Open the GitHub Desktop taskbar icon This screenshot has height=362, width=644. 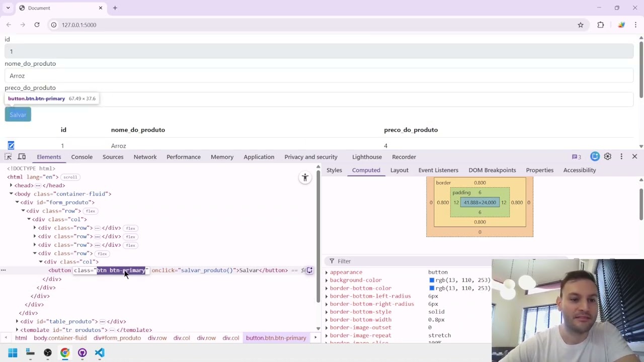pos(82,353)
